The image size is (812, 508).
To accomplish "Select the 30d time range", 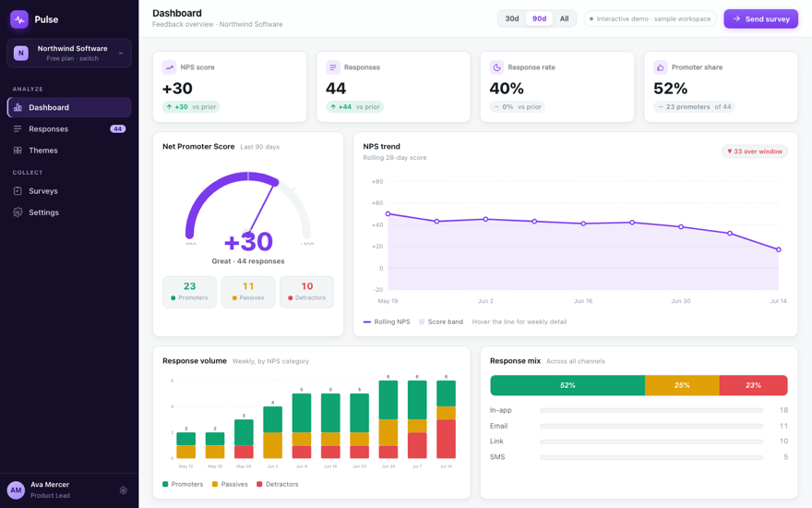I will pos(511,18).
